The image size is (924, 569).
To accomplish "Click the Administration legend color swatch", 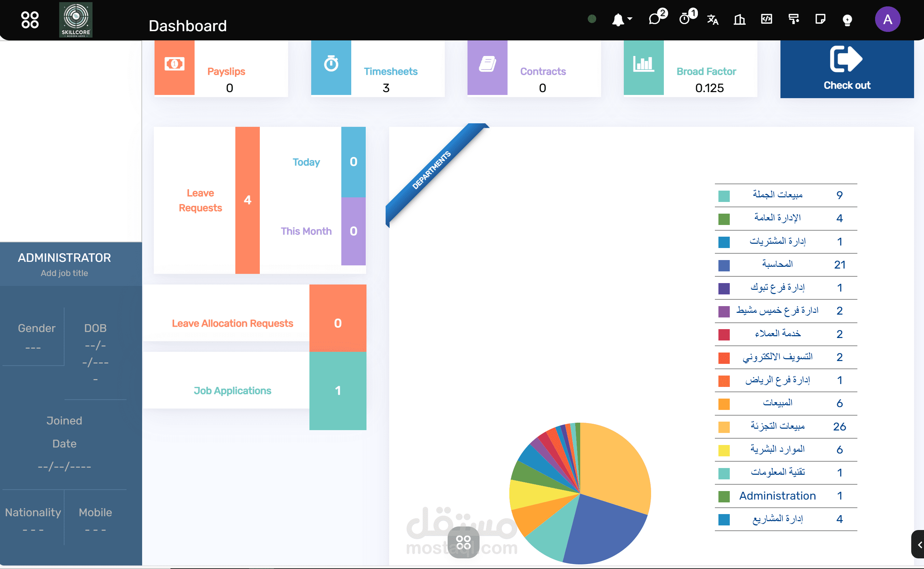I will 723,496.
